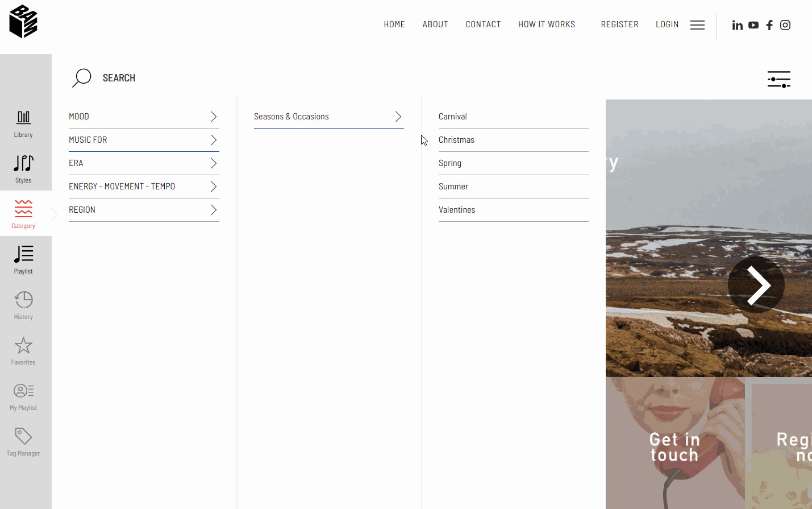Select ENERGY - MOVEMENT - TEMPO label
The width and height of the screenshot is (812, 509).
(x=122, y=187)
